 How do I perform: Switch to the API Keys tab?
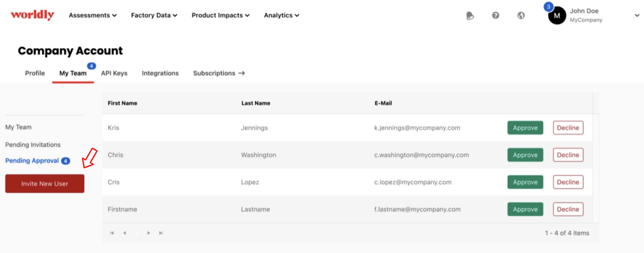pyautogui.click(x=114, y=73)
